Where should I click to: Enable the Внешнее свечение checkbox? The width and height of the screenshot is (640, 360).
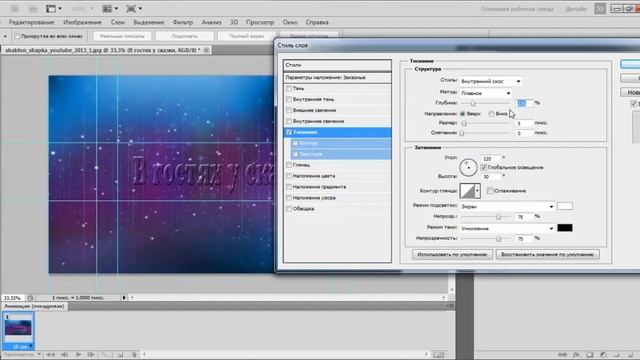[289, 110]
